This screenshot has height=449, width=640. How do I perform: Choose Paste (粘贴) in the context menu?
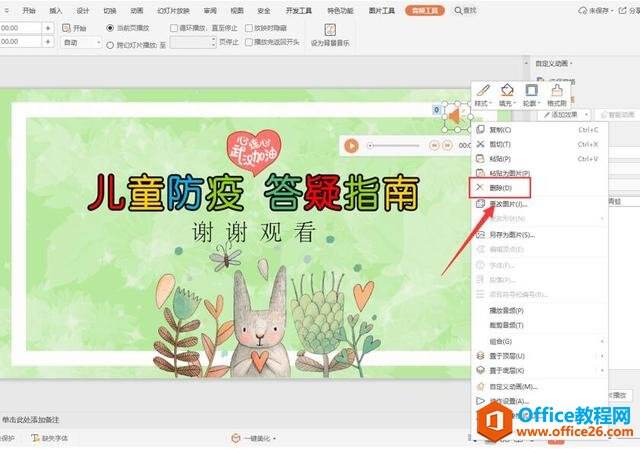[x=539, y=159]
